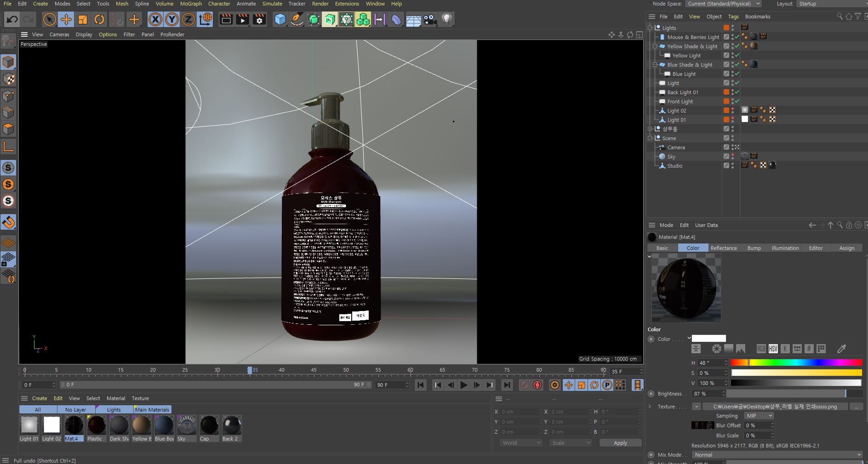Switch to the Reflectance tab
Viewport: 868px width, 464px height.
(724, 248)
